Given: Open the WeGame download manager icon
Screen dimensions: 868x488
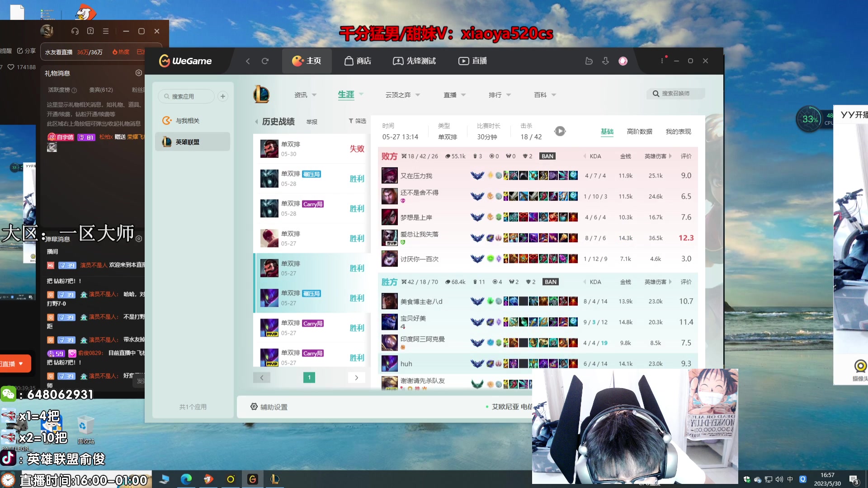Looking at the screenshot, I should point(605,61).
